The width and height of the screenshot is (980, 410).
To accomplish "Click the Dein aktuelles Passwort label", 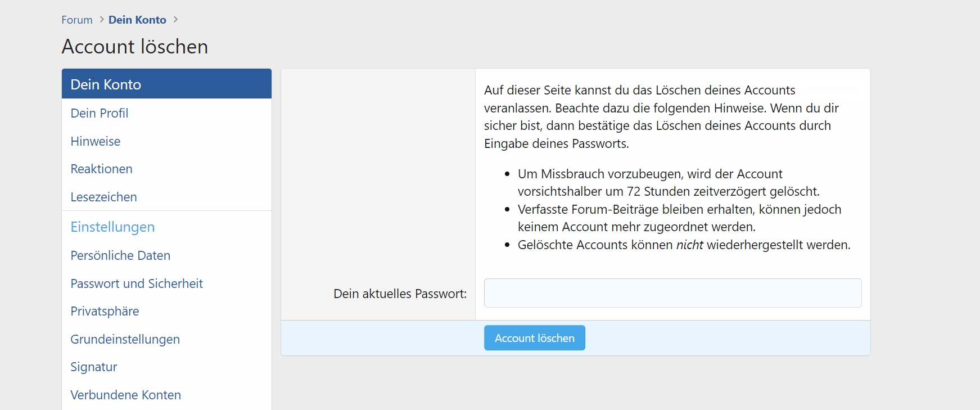I will click(x=400, y=294).
